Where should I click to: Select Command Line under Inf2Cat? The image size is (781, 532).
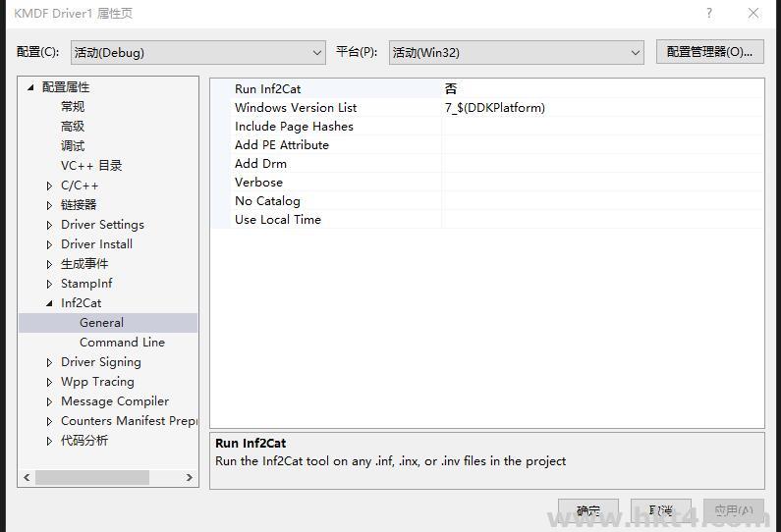(x=122, y=343)
